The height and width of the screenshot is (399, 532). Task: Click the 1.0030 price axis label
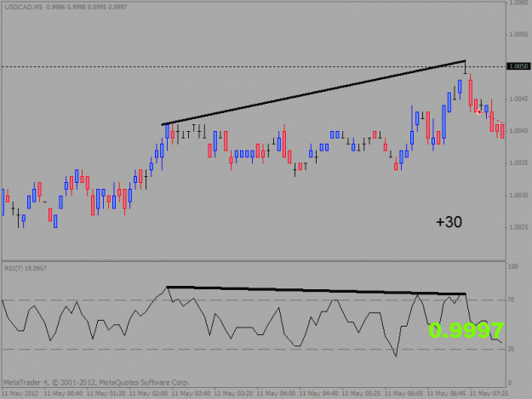pos(518,196)
